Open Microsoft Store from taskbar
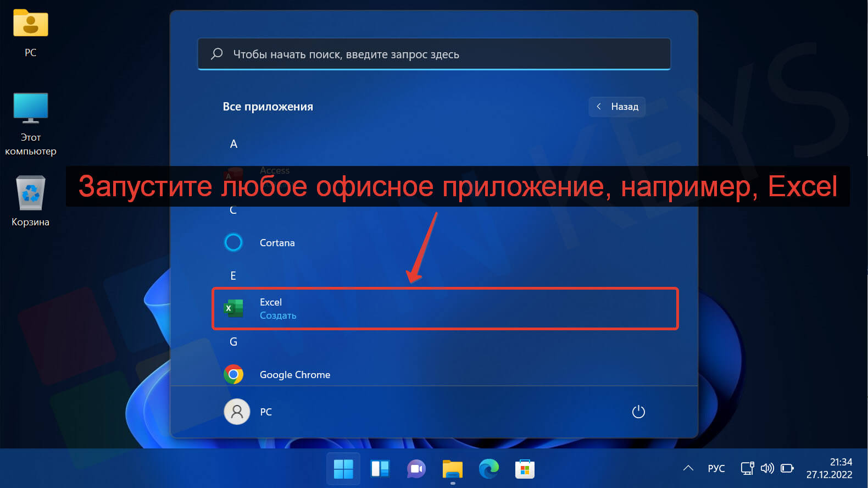The width and height of the screenshot is (868, 488). coord(525,469)
